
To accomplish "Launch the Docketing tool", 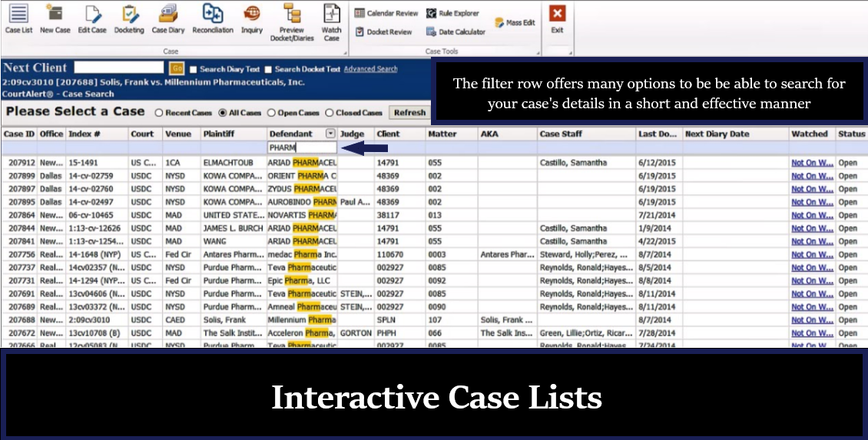I will pyautogui.click(x=129, y=19).
